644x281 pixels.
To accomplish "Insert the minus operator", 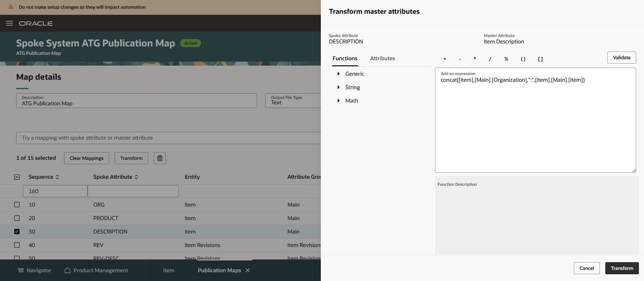I will coord(460,59).
